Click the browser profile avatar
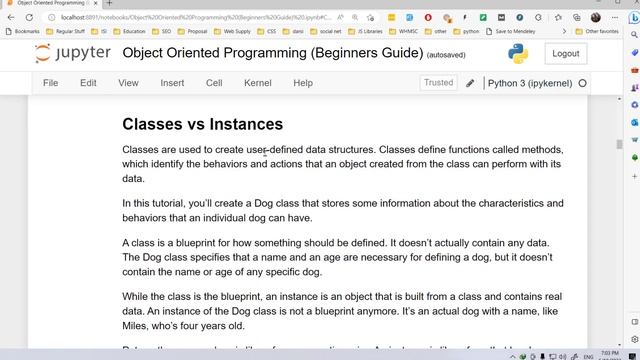This screenshot has height=360, width=640. point(596,18)
